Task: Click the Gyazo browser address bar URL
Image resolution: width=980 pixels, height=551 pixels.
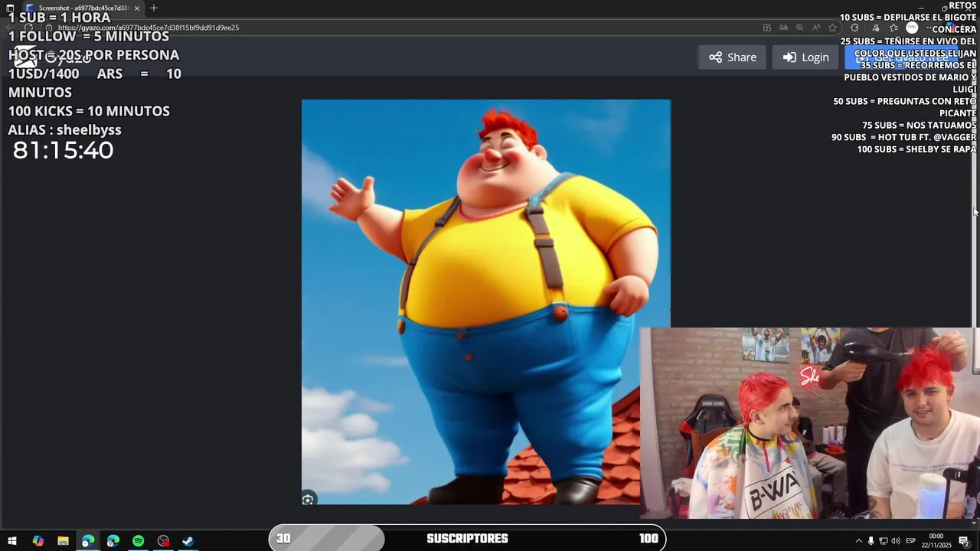Action: (149, 28)
